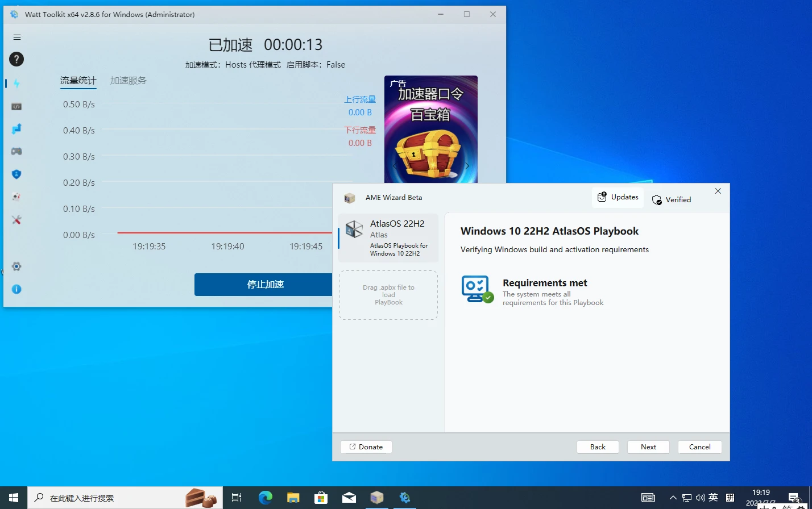Click the taskbar search box
Screen dimensions: 812x509
coord(125,498)
